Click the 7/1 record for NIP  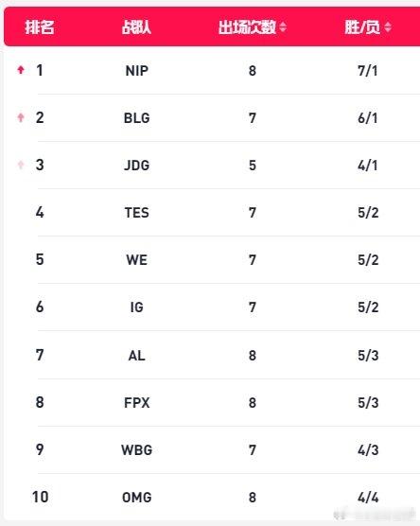[x=368, y=71]
